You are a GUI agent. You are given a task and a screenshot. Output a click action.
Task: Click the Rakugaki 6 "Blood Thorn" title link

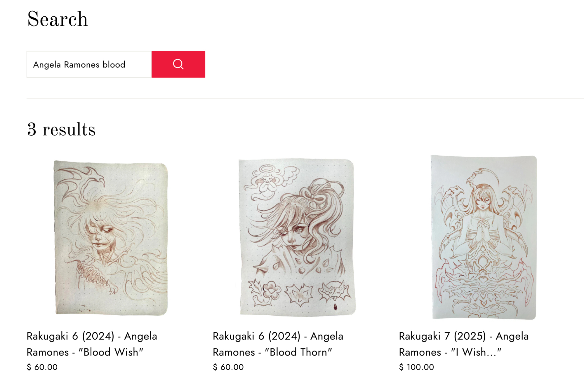278,344
